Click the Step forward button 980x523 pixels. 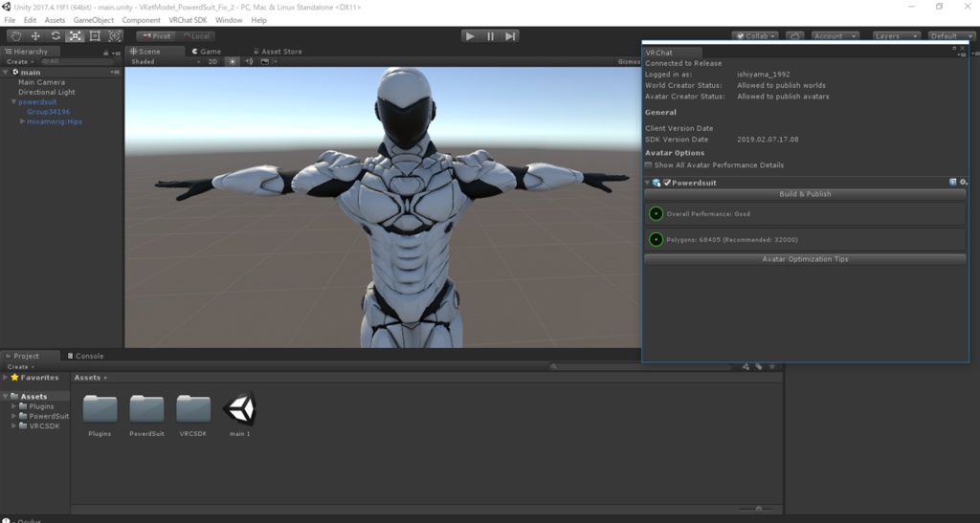click(511, 36)
